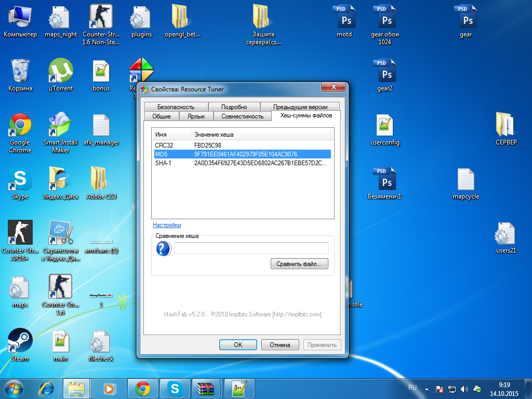This screenshot has width=532, height=399.
Task: Click the Значение хеша column header
Action: point(261,135)
